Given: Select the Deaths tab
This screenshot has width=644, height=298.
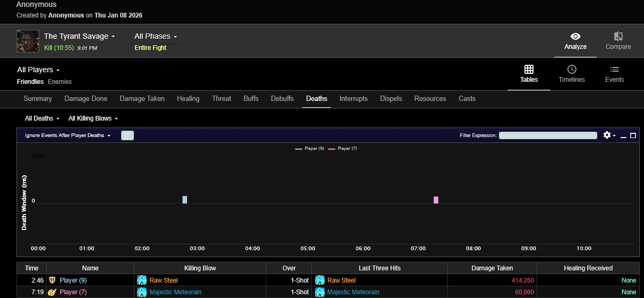Looking at the screenshot, I should pos(317,99).
